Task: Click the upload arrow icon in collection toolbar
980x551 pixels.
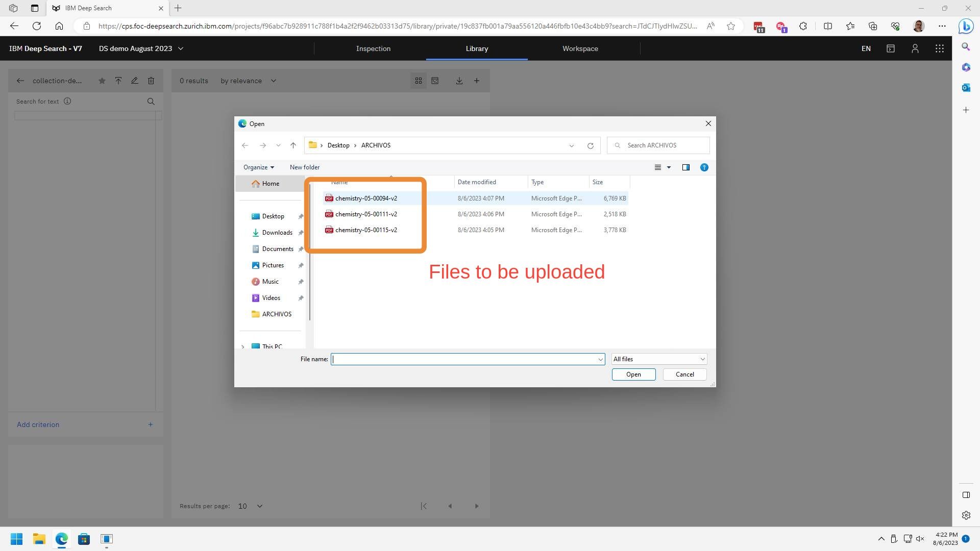Action: (x=118, y=81)
